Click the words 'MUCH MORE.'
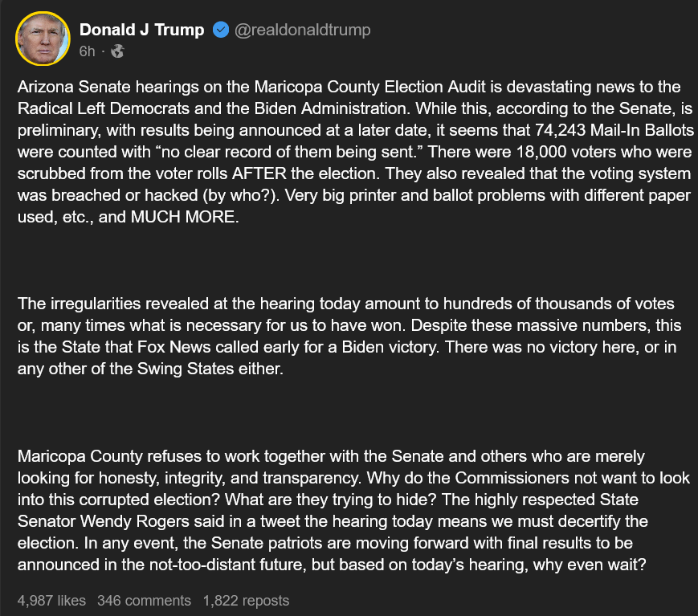Viewport: 698px width, 616px height. pyautogui.click(x=185, y=217)
